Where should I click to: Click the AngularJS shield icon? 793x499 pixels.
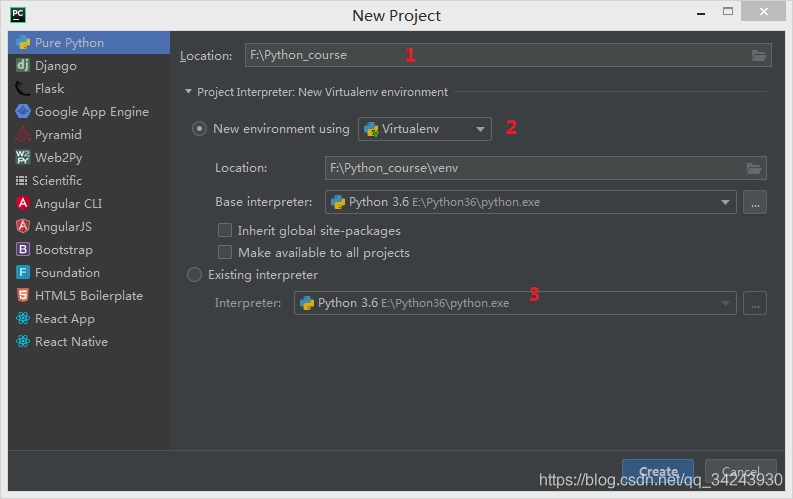click(x=23, y=226)
